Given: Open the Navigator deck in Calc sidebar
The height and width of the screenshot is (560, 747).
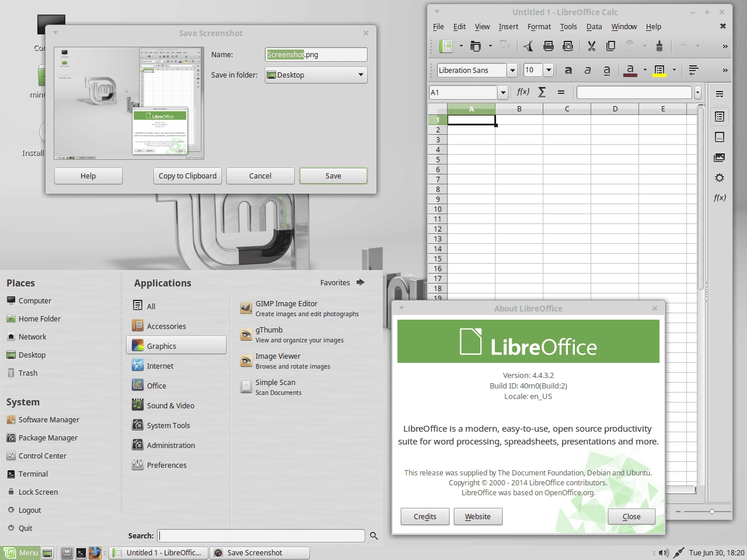Looking at the screenshot, I should pos(720,178).
